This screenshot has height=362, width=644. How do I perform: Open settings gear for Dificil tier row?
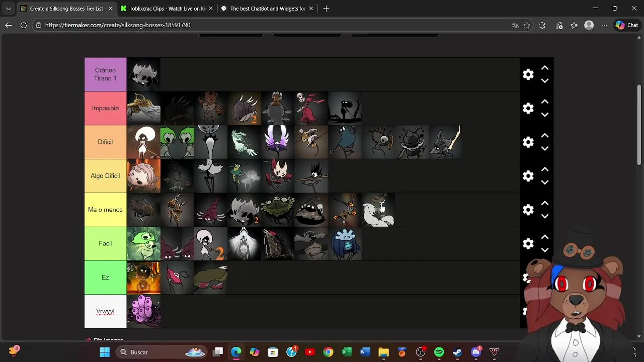[528, 142]
